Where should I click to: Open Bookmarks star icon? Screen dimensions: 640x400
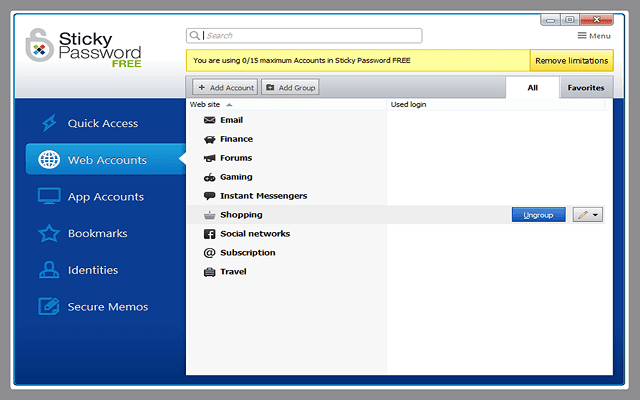click(49, 234)
